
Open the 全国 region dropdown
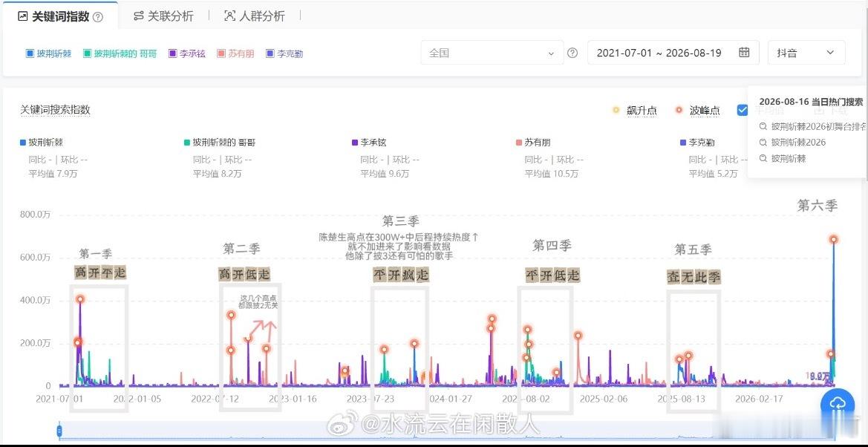(492, 53)
